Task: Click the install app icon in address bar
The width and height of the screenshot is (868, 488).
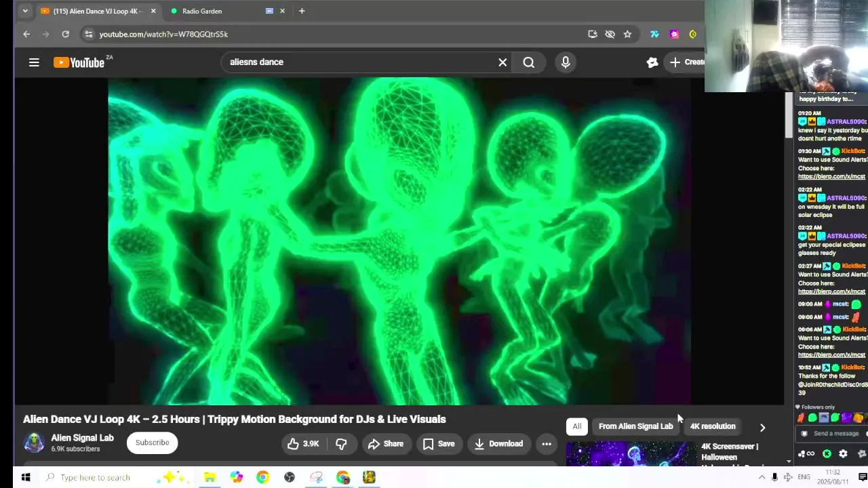Action: click(593, 34)
